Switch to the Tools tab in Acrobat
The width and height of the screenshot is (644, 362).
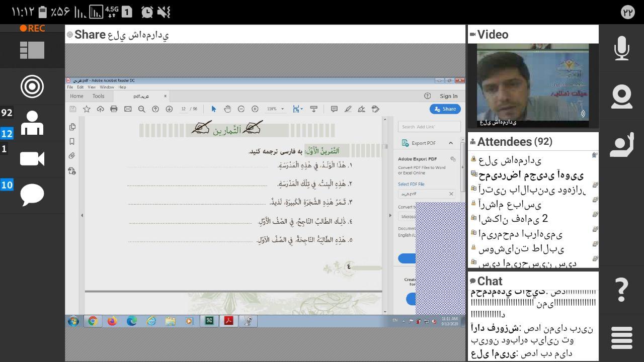coord(98,96)
